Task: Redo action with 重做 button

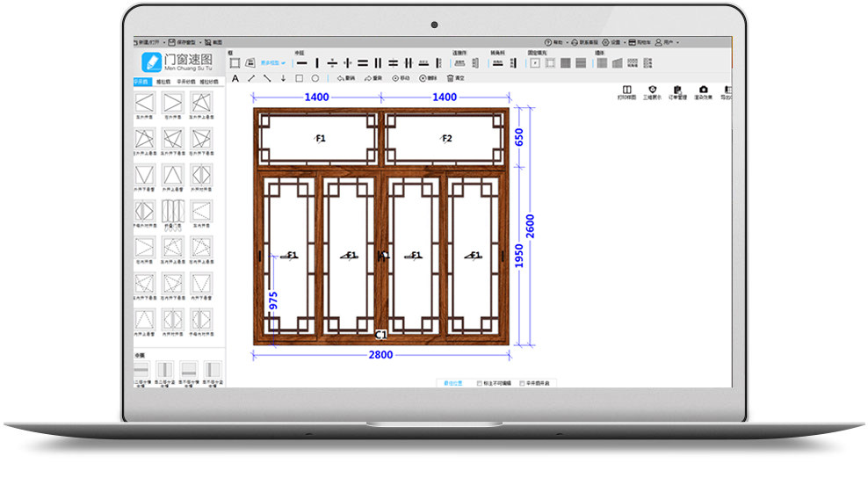Action: click(373, 78)
